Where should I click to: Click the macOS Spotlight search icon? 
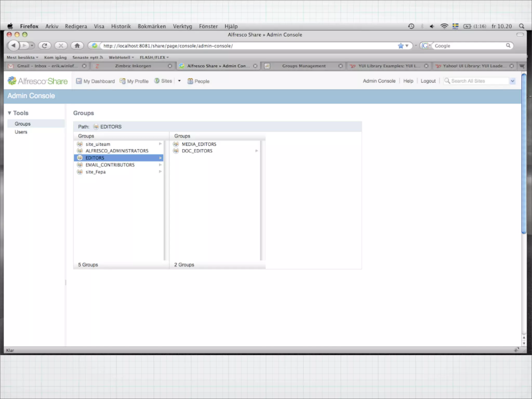pyautogui.click(x=521, y=26)
